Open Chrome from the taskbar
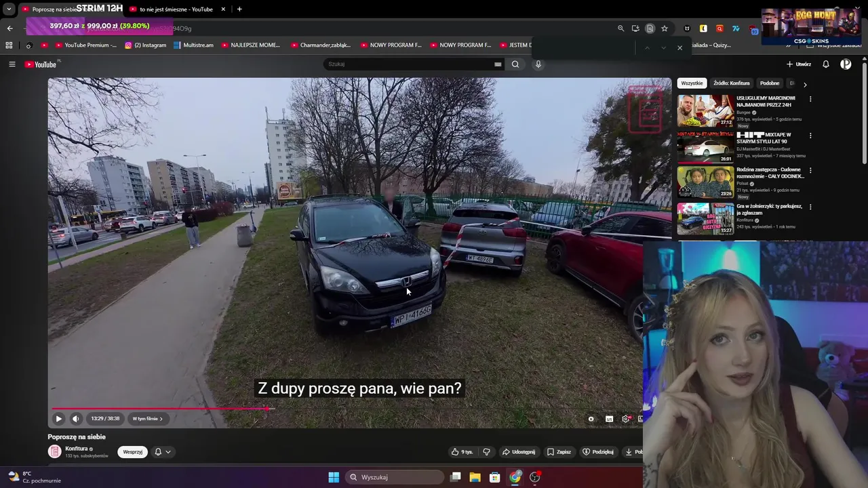This screenshot has width=868, height=488. click(x=515, y=477)
